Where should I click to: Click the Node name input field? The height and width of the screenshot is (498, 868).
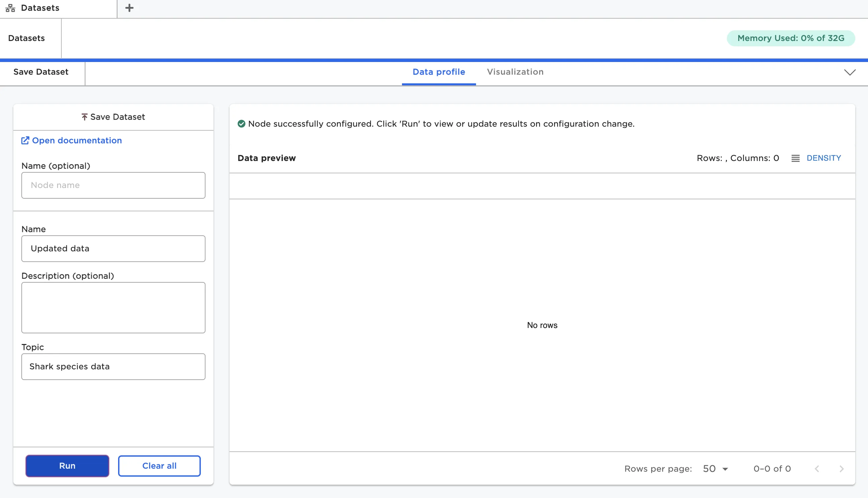[x=113, y=185]
